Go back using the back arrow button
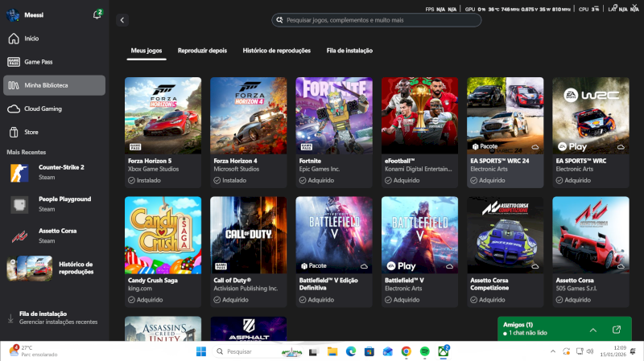The width and height of the screenshot is (644, 361). click(122, 20)
